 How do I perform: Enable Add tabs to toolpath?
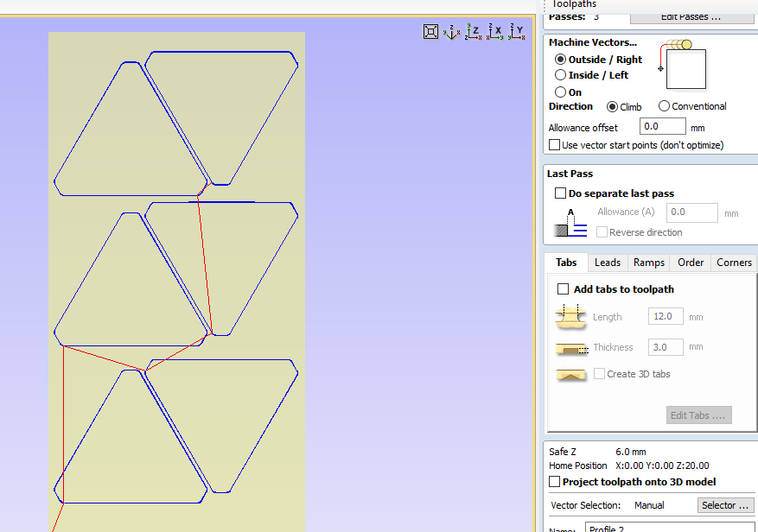pyautogui.click(x=563, y=289)
